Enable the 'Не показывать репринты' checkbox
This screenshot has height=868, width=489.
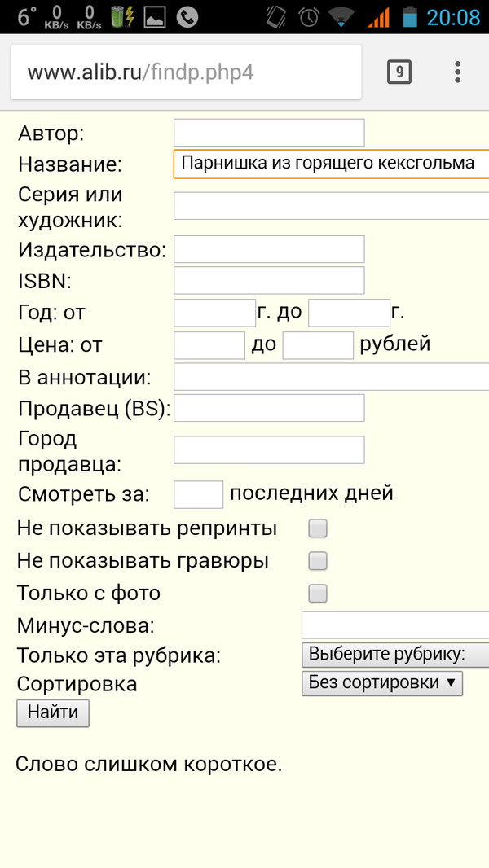pyautogui.click(x=318, y=529)
